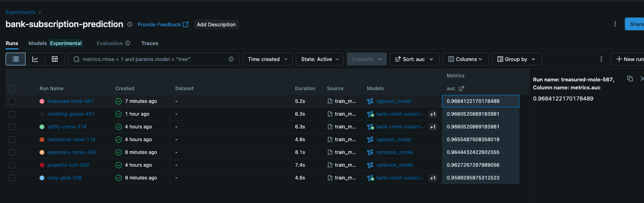Expand the Sort: auc dropdown
Screen dimensions: 644x203
click(414, 59)
